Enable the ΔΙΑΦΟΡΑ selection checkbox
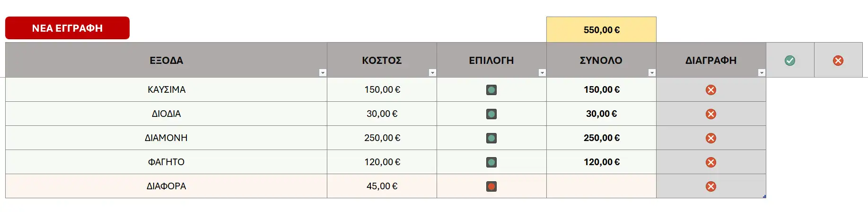Screen dimensions: 868x212 coord(491,186)
